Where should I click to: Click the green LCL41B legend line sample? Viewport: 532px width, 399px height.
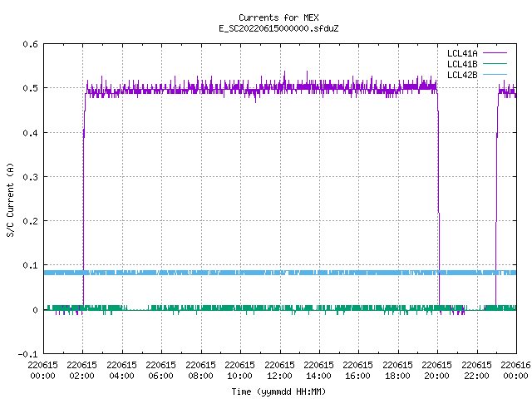(495, 64)
